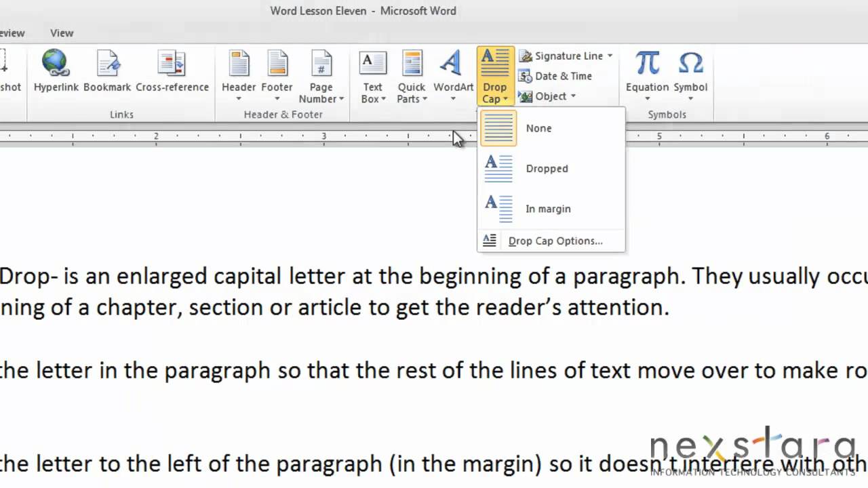Viewport: 868px width, 488px height.
Task: Click the Object icon
Action: point(525,96)
